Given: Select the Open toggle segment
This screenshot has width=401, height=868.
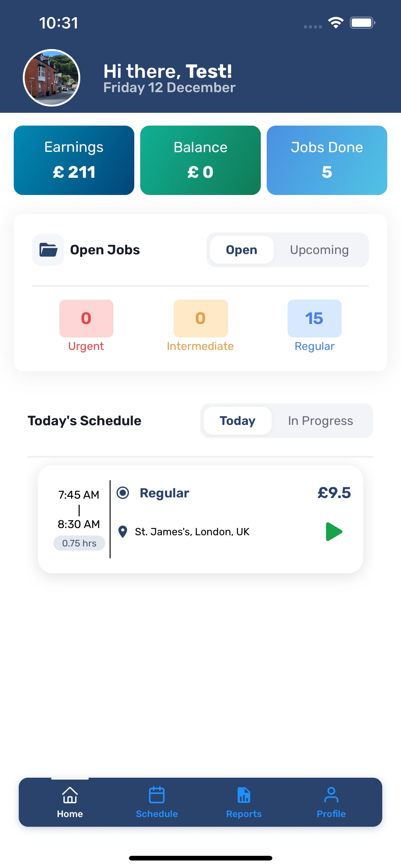Looking at the screenshot, I should (241, 250).
